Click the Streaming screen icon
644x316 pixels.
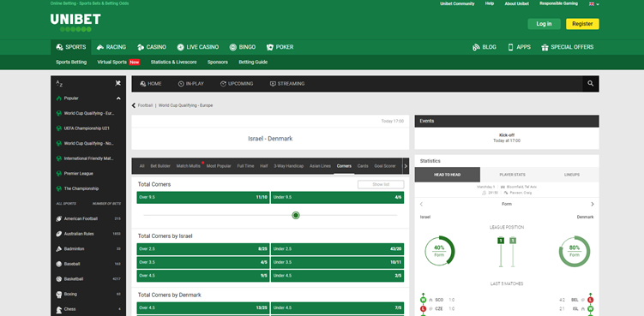(x=273, y=84)
